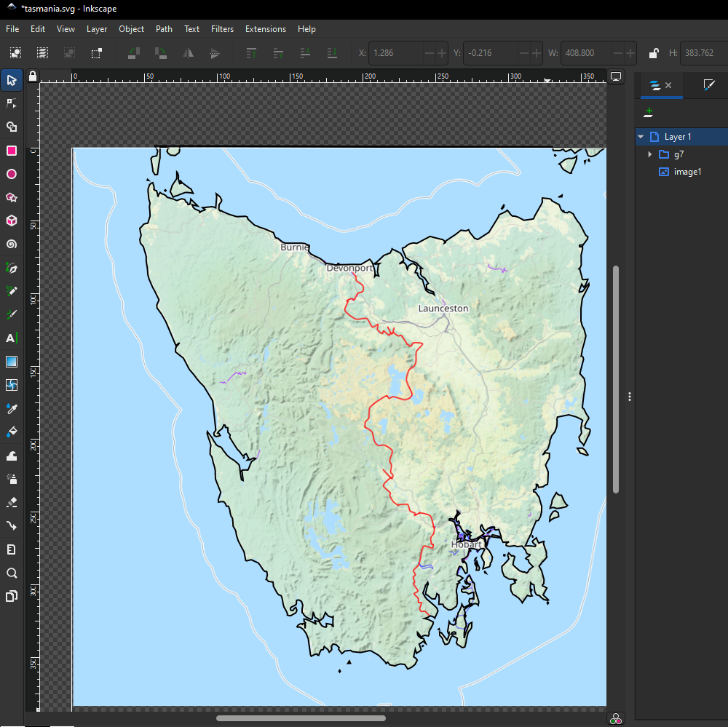The width and height of the screenshot is (728, 727).
Task: Raise selection to top
Action: click(x=251, y=52)
